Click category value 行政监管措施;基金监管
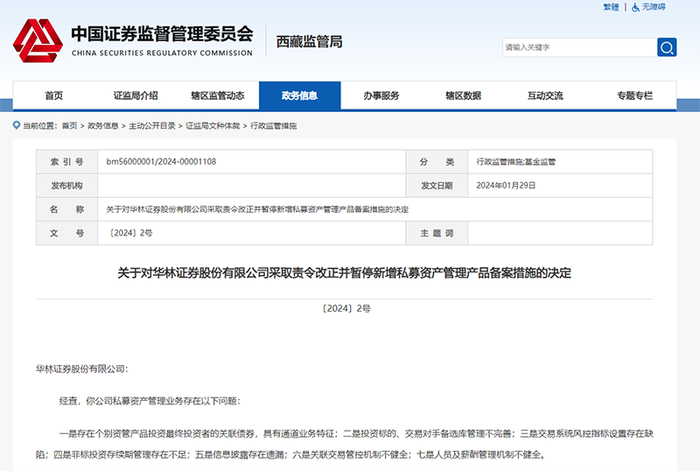This screenshot has width=700, height=471. coord(516,162)
